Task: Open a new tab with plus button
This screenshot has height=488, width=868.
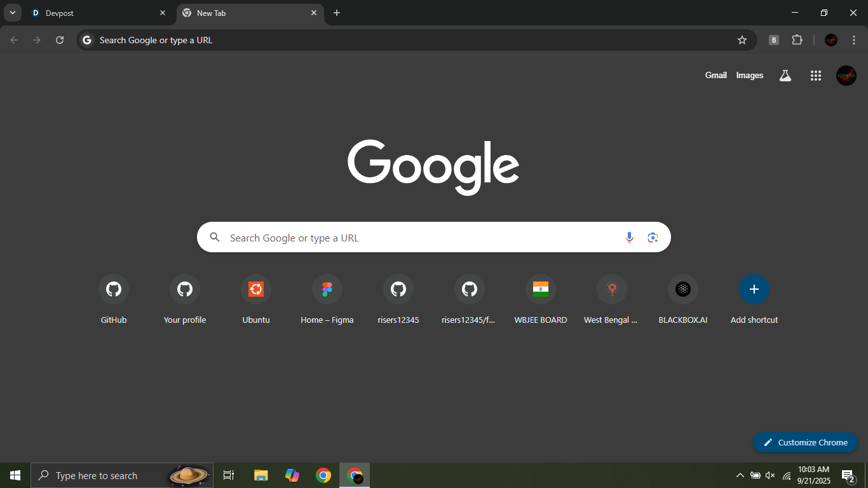Action: pos(337,13)
